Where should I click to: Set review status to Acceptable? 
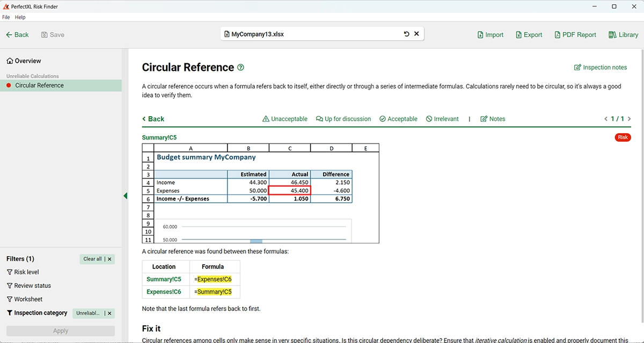coord(398,119)
